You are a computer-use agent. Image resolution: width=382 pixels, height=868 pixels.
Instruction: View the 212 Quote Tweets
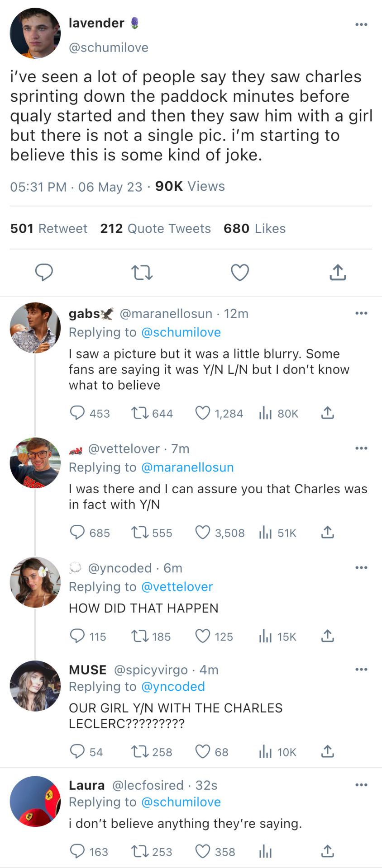(x=155, y=229)
